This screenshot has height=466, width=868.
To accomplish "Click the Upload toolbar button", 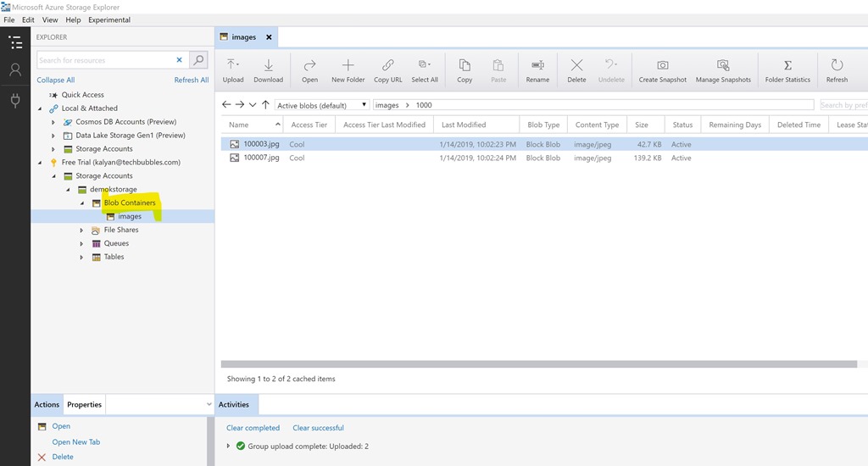I will pyautogui.click(x=233, y=71).
